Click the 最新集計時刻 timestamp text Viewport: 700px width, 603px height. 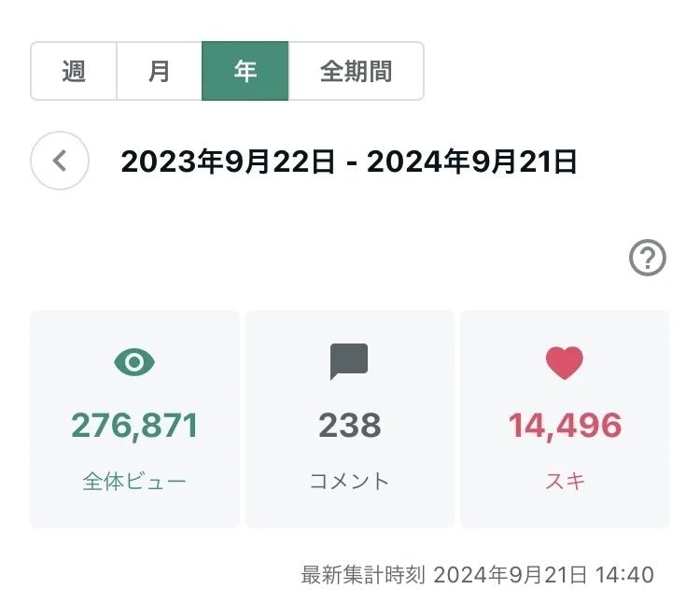(x=477, y=574)
